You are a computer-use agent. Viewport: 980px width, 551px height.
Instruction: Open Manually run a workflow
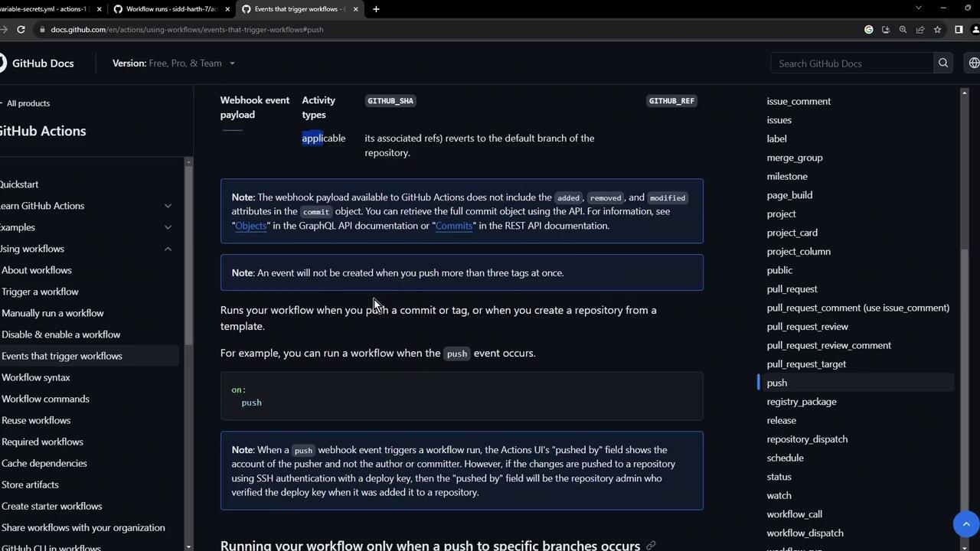pyautogui.click(x=53, y=313)
